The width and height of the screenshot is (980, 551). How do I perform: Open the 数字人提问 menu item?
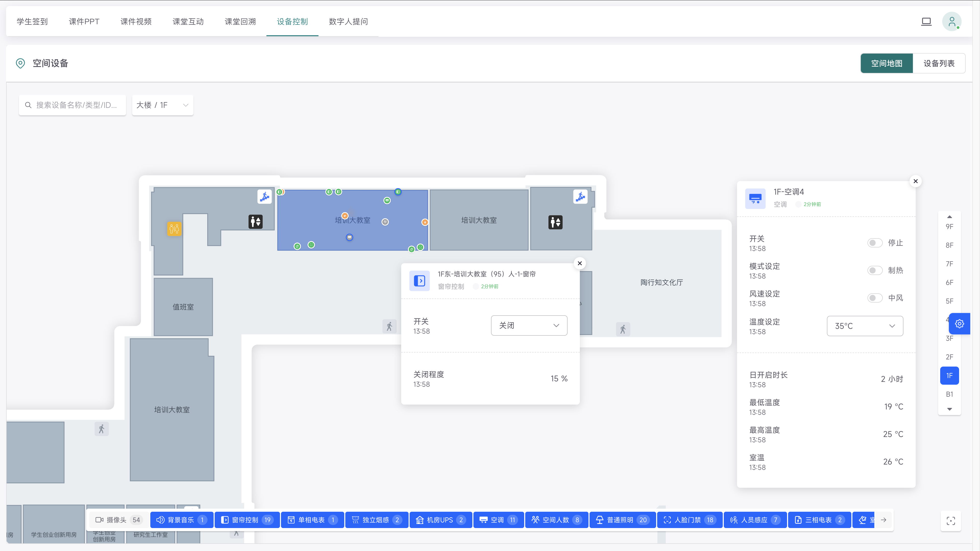click(348, 22)
